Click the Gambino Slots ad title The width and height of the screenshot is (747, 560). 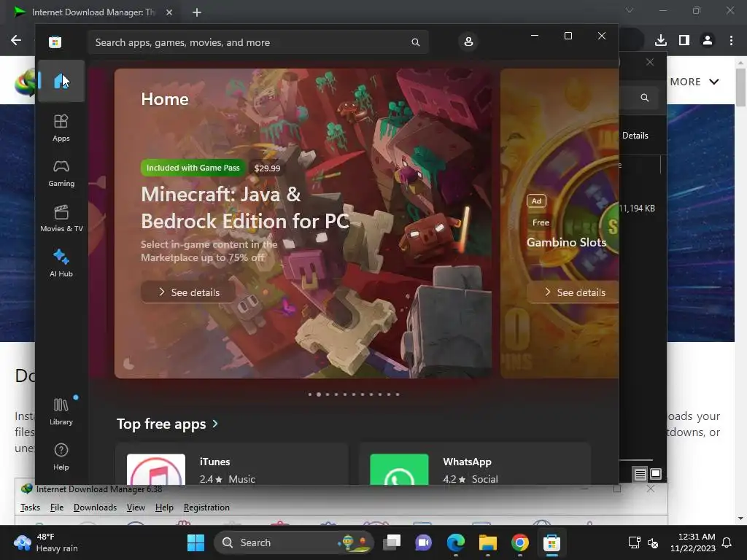[566, 242]
